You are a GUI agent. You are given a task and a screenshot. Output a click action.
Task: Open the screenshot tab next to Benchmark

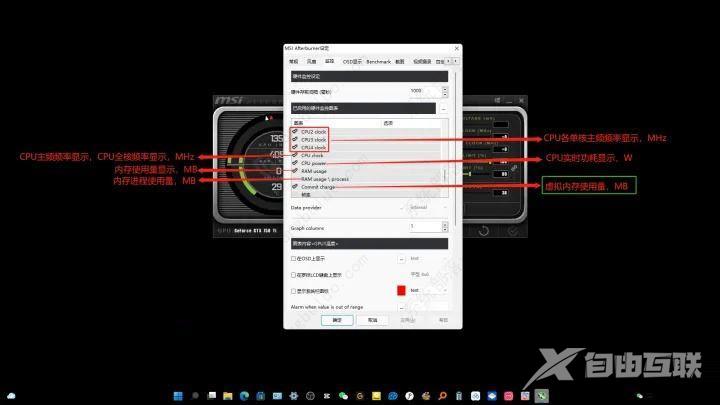[x=400, y=62]
